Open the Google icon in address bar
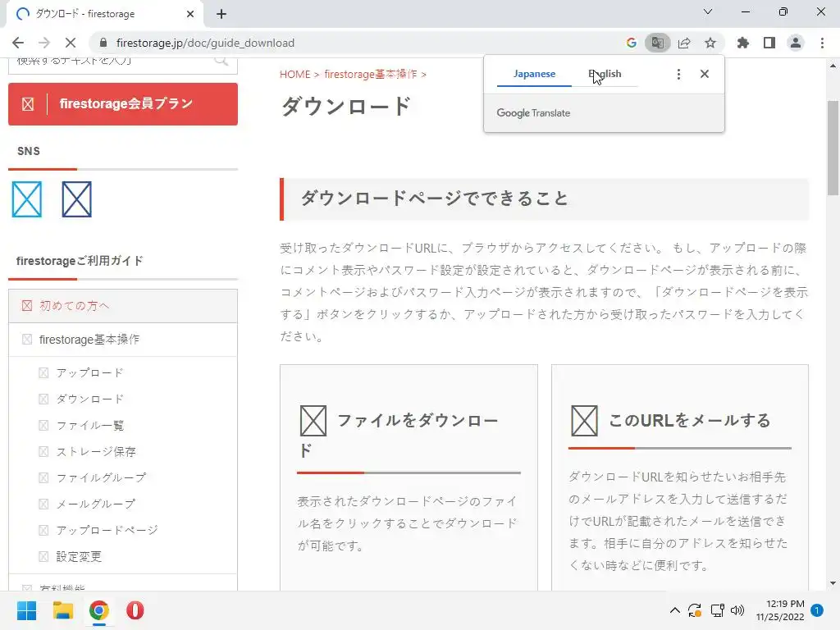 click(631, 43)
